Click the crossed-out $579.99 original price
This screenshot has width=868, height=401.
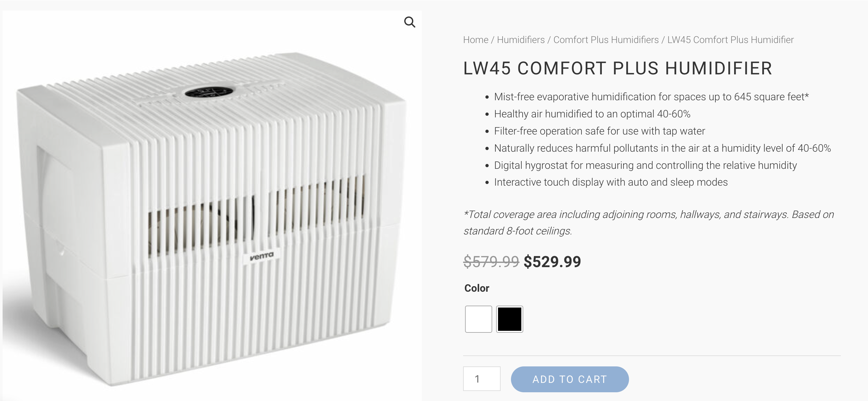(x=491, y=262)
